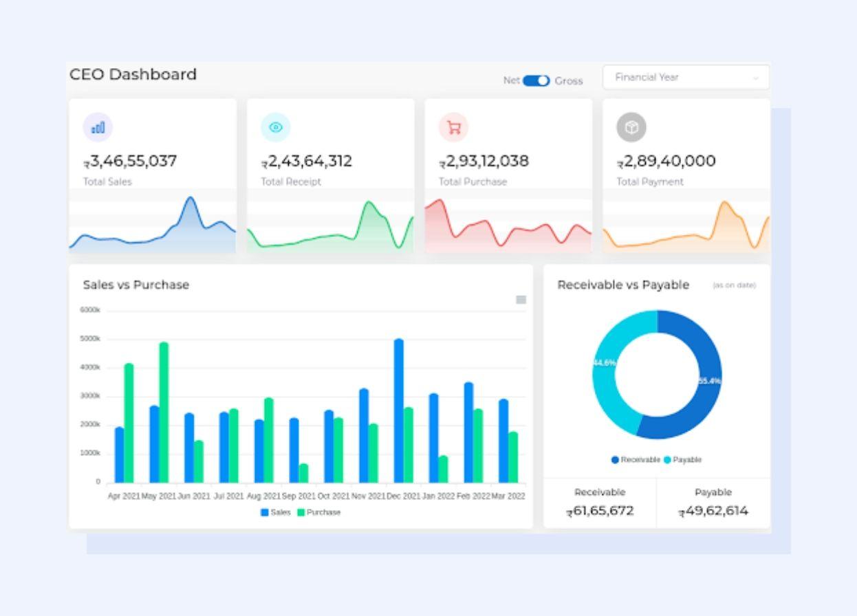
Task: Click the May 2021 green Purchase bar
Action: pos(164,412)
